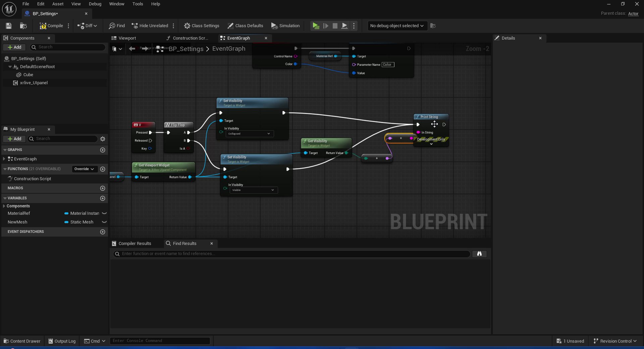644x349 pixels.
Task: Click the My Blueprint search field
Action: tap(63, 139)
